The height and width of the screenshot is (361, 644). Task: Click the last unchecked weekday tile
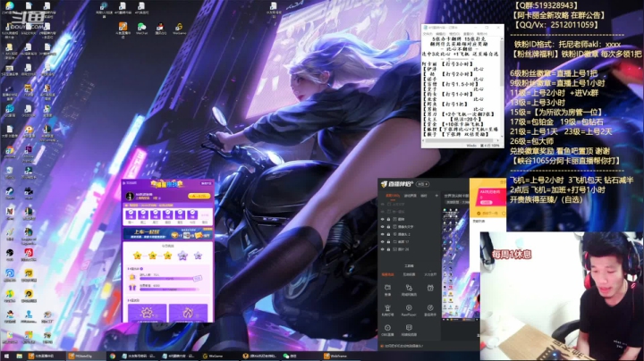(205, 216)
